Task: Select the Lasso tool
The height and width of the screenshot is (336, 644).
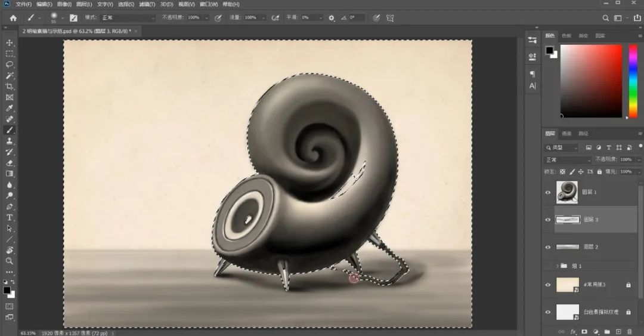Action: click(10, 64)
